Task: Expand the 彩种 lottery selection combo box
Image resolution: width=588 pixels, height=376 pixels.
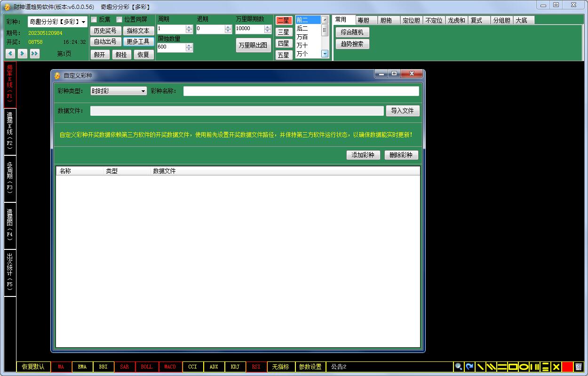Action: click(83, 22)
